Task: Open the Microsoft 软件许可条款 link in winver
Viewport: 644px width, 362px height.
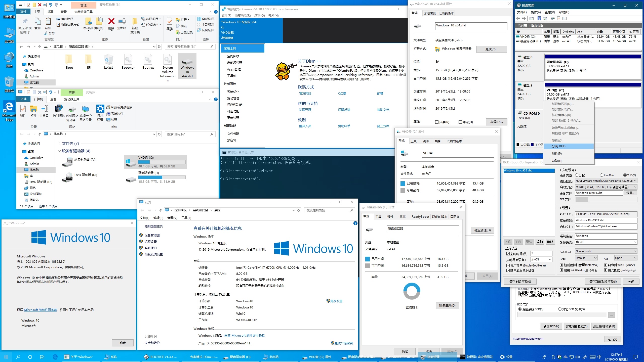Action: pos(41,310)
